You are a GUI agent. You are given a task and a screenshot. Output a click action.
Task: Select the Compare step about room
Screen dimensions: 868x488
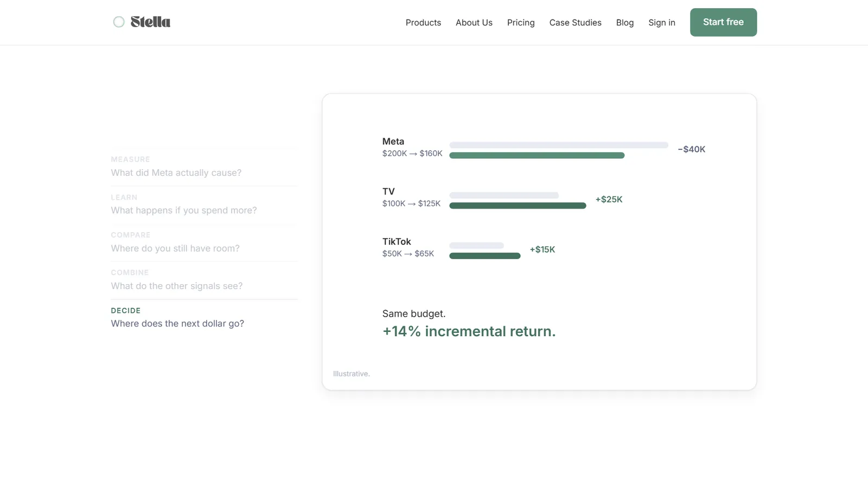coord(204,242)
